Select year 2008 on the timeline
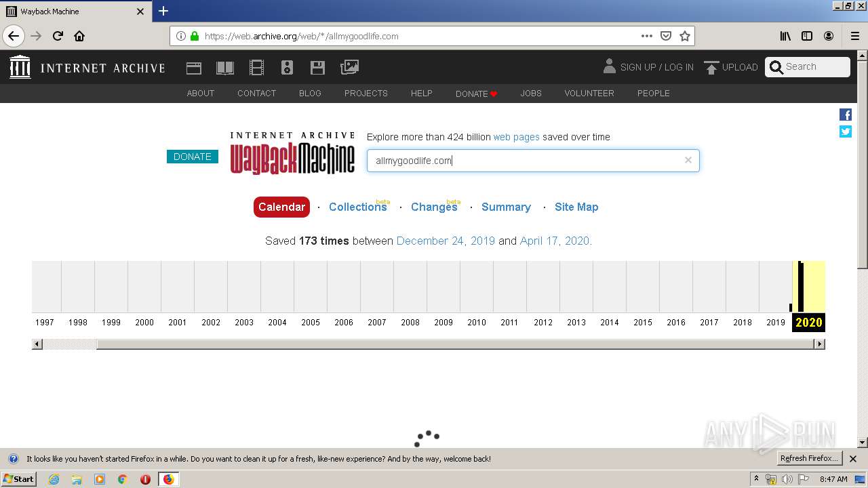 410,323
